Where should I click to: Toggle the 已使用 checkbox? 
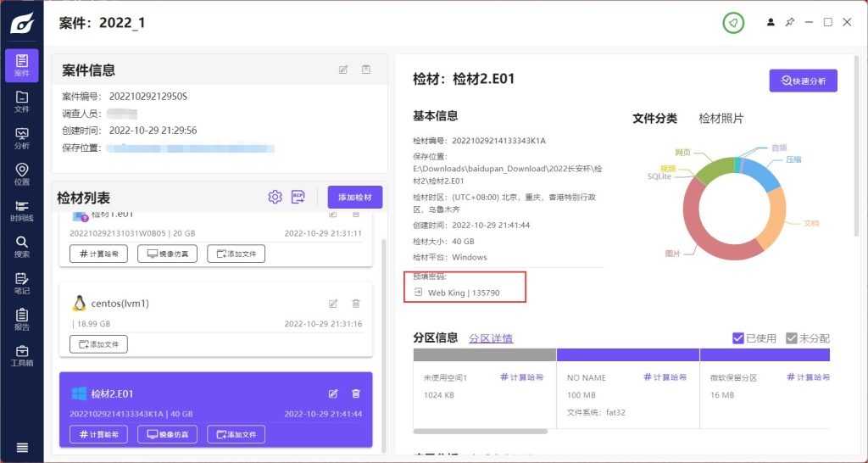click(739, 338)
